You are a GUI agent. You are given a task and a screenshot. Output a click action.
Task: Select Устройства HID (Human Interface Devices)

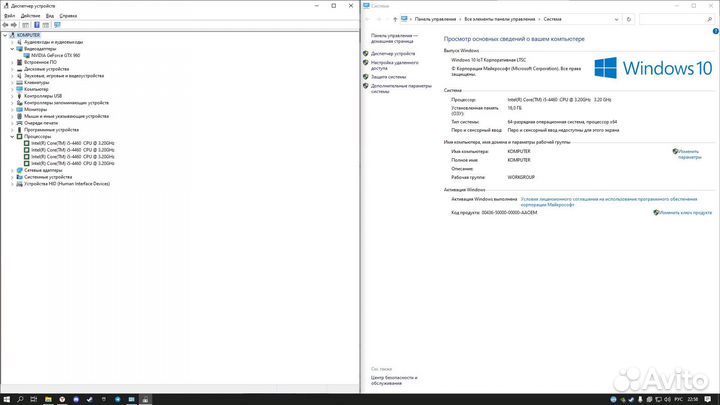point(67,184)
